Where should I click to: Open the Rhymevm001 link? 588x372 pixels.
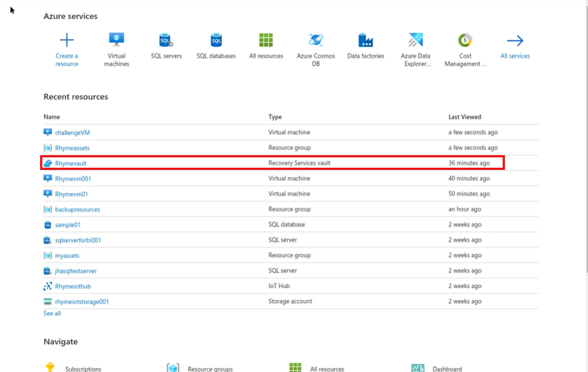click(73, 179)
